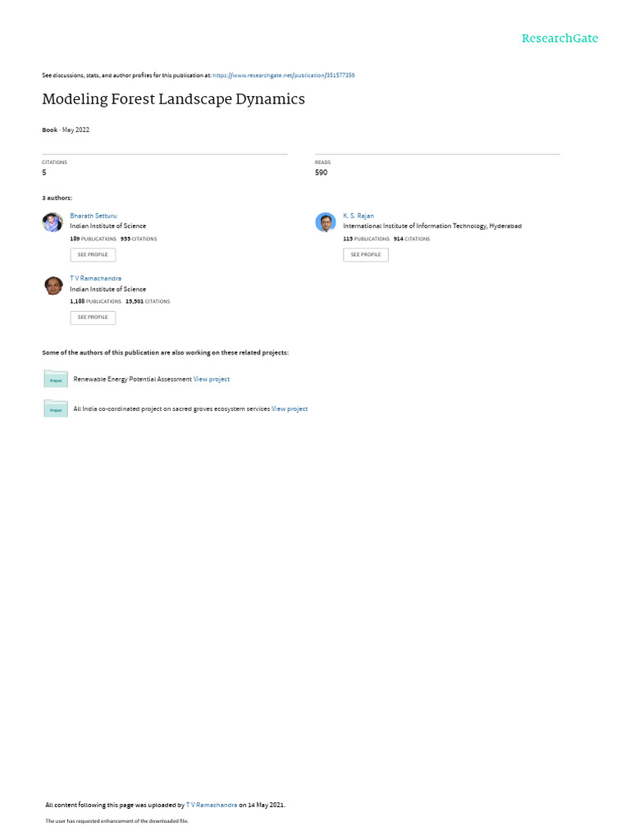Image resolution: width=630 pixels, height=840 pixels.
Task: Open T V Ramachandra author name link
Action: click(x=95, y=279)
